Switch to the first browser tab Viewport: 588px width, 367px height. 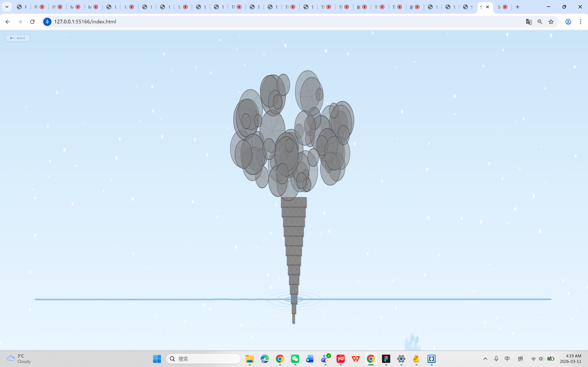coord(22,7)
